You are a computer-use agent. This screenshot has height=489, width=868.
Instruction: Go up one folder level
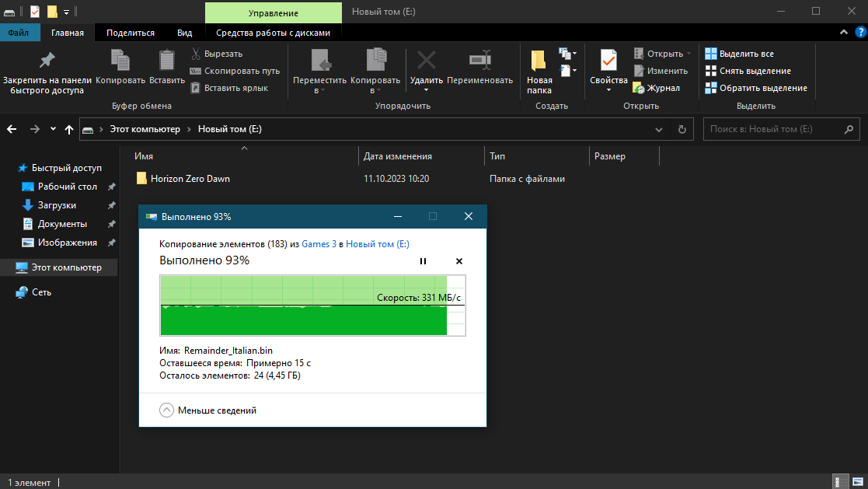point(68,129)
